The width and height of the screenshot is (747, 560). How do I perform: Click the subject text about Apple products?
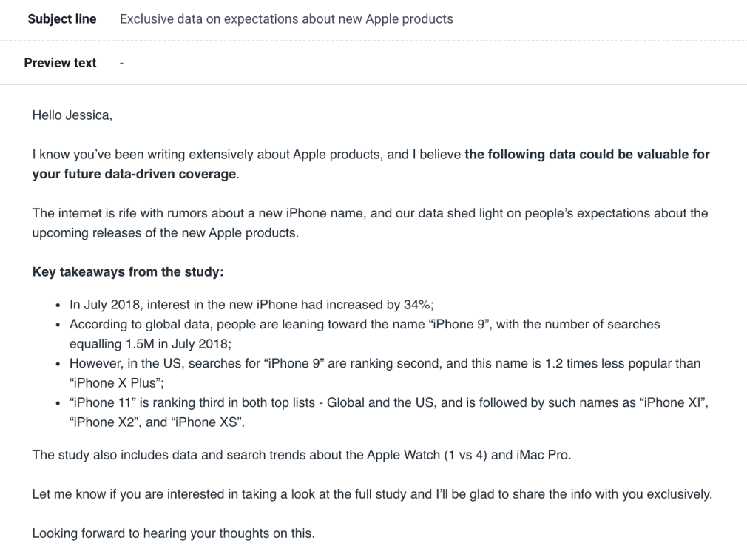coord(286,19)
